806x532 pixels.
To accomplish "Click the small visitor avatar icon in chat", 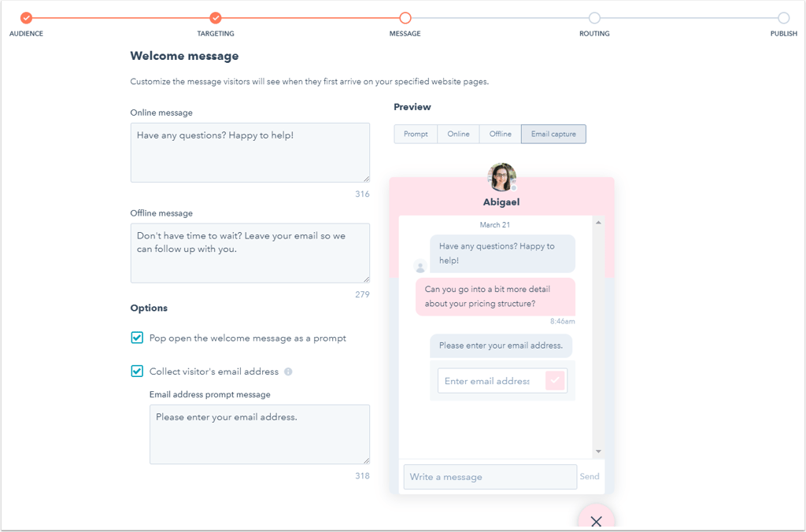I will (x=420, y=266).
